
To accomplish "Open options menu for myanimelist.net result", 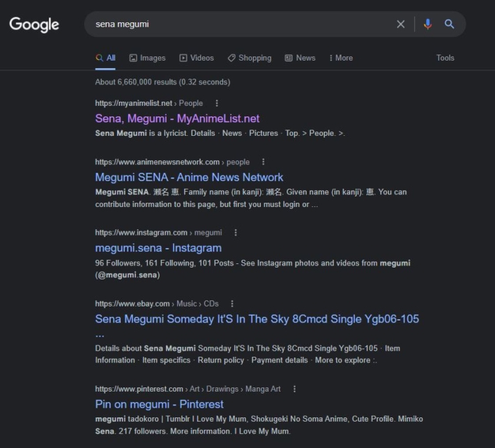I will click(217, 103).
